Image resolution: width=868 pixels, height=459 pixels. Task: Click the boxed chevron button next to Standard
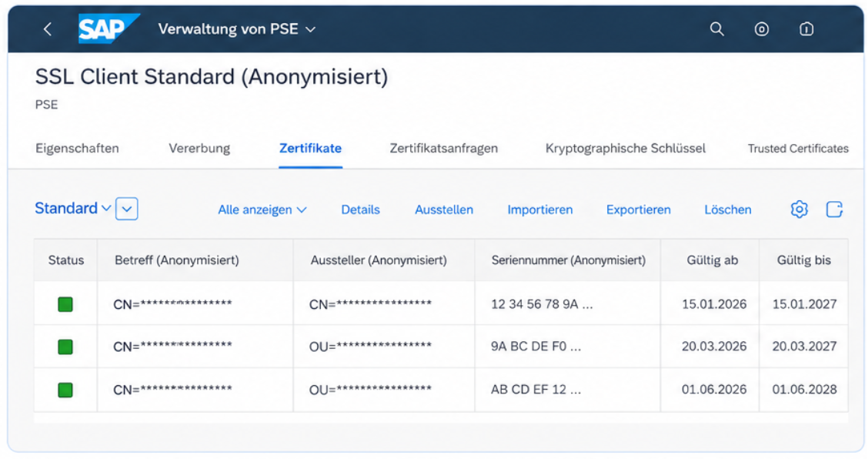pyautogui.click(x=127, y=209)
